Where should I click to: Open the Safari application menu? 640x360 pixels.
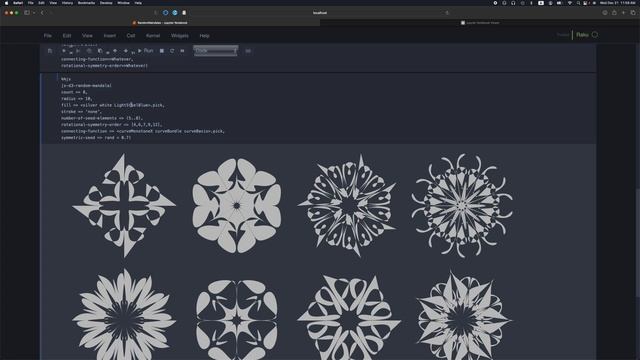18,3
